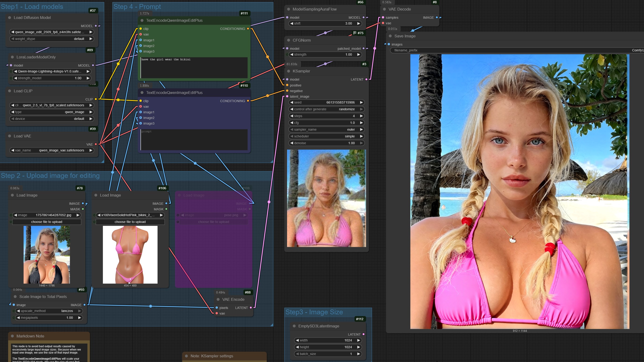Open the scheduler simple dropdown

pyautogui.click(x=327, y=136)
